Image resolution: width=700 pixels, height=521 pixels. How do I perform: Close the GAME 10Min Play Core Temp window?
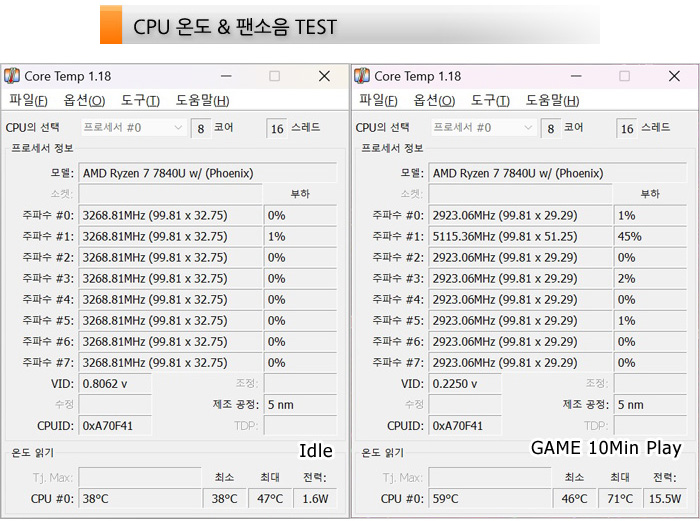coord(674,76)
